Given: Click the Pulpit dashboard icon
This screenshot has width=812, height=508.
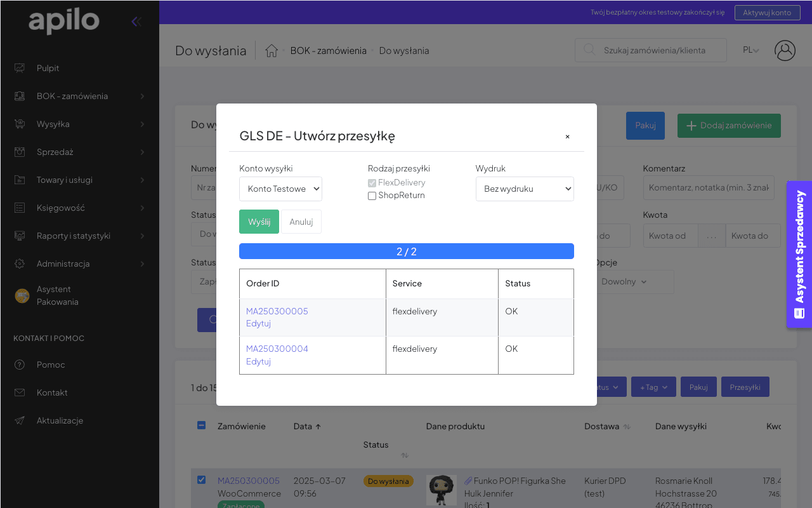Looking at the screenshot, I should pyautogui.click(x=20, y=68).
